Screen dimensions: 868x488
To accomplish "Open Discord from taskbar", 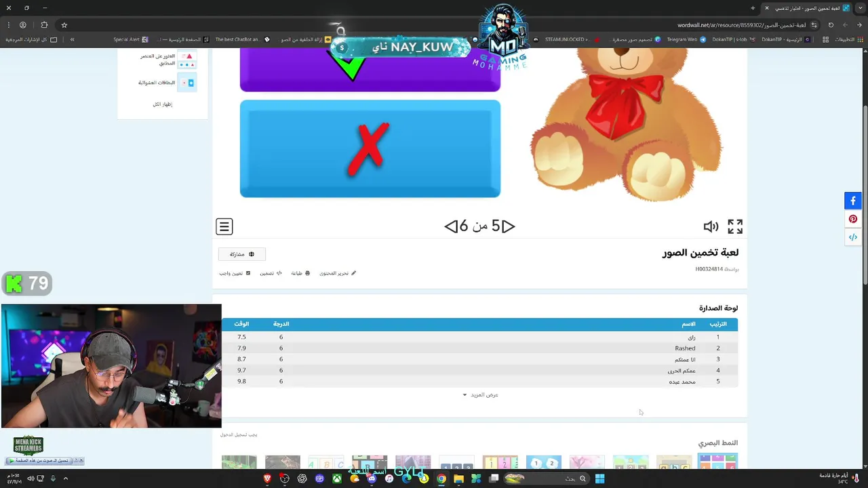I will [x=372, y=479].
